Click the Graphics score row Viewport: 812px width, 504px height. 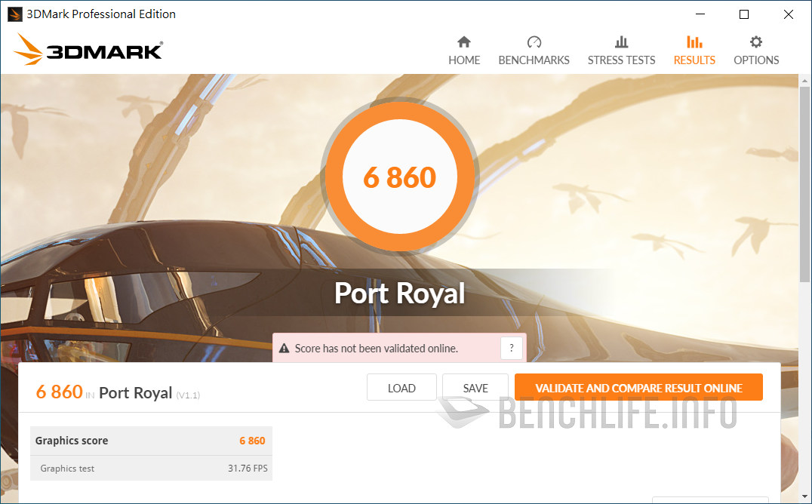(x=151, y=441)
